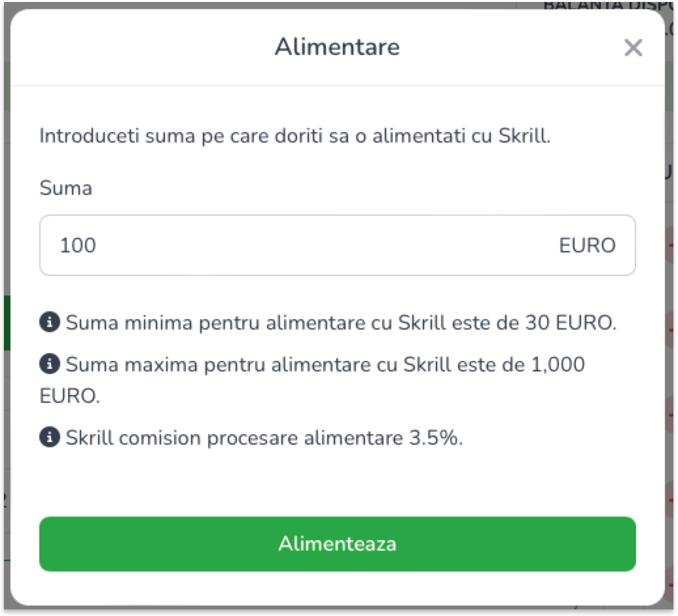This screenshot has height=616, width=678.
Task: Click the empty middle of the Suma input
Action: (327, 246)
